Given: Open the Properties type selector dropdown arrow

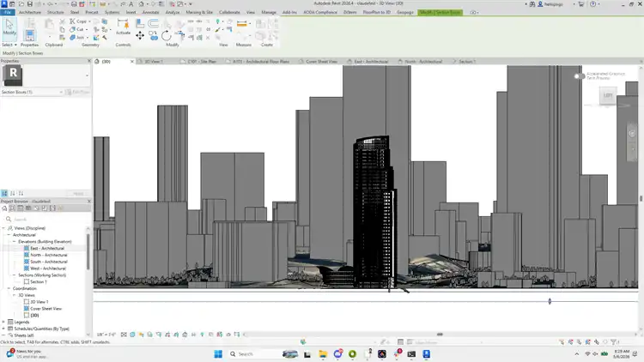Looking at the screenshot, I should 87,75.
